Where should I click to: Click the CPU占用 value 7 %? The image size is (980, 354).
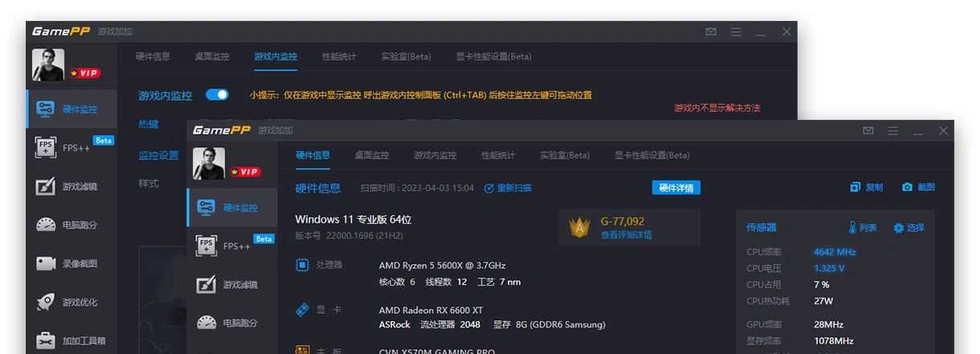pyautogui.click(x=822, y=285)
